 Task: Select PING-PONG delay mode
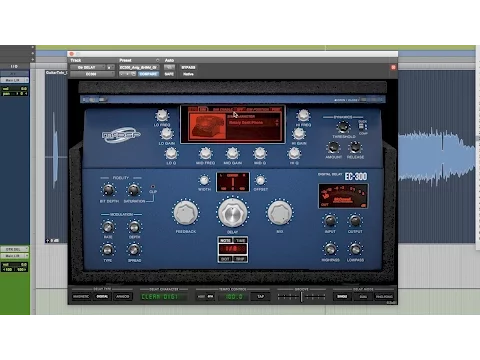point(384,296)
